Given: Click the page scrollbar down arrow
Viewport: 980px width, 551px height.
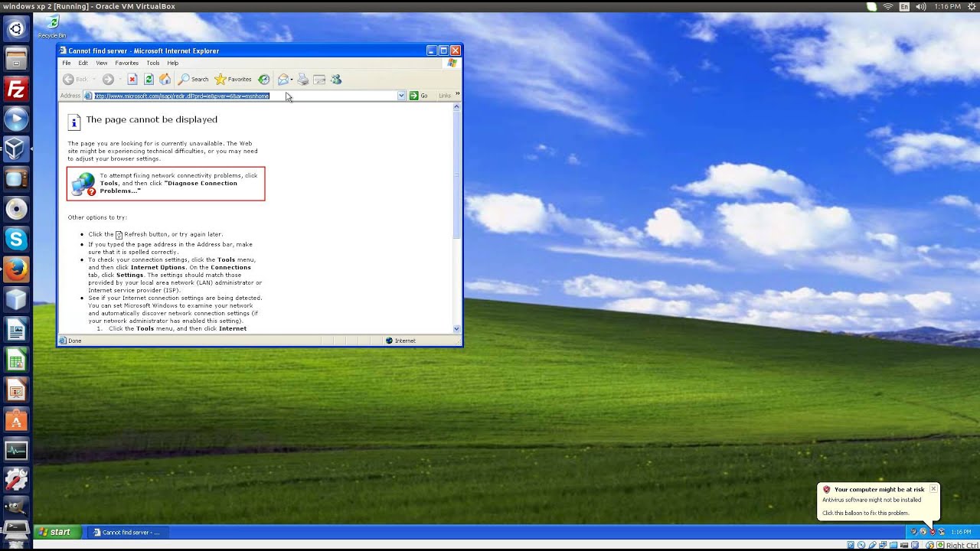Looking at the screenshot, I should pos(457,329).
